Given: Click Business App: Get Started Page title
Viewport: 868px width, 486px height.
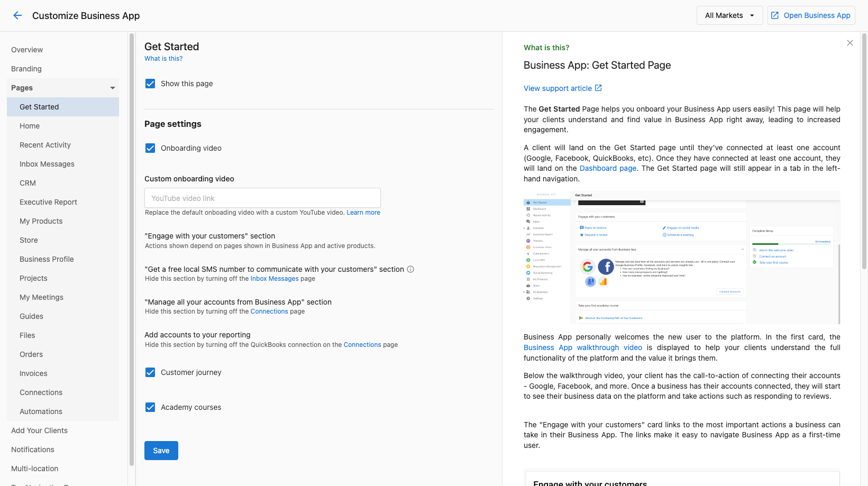Looking at the screenshot, I should (597, 65).
